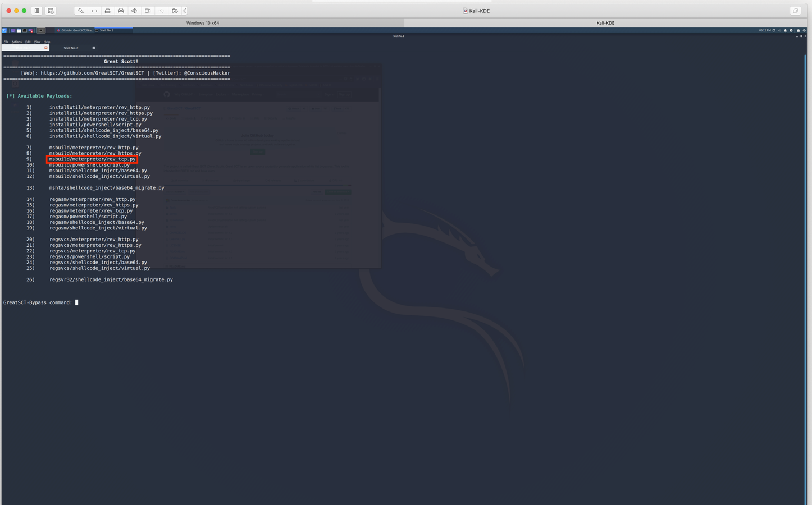Viewport: 812px width, 505px height.
Task: Select line regsvcs/meterpreter/rev_tcp.py
Action: point(93,251)
